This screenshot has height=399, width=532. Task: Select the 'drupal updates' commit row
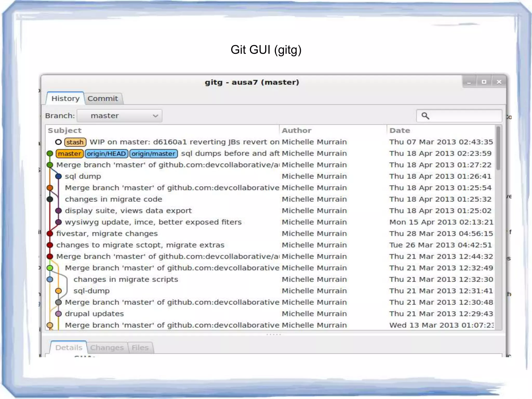tap(270, 314)
